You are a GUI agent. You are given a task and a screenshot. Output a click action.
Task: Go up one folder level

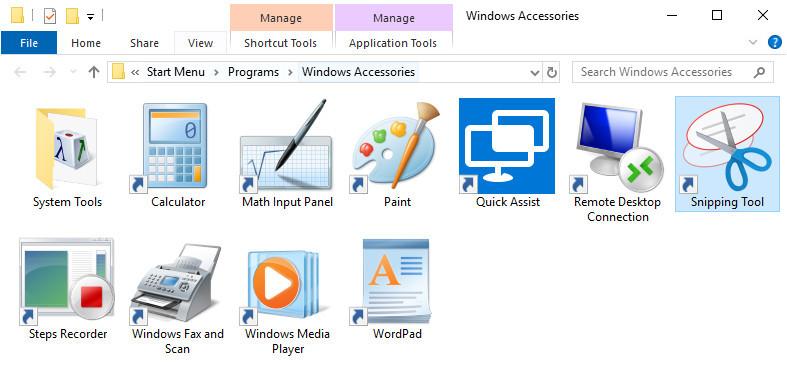pyautogui.click(x=94, y=72)
